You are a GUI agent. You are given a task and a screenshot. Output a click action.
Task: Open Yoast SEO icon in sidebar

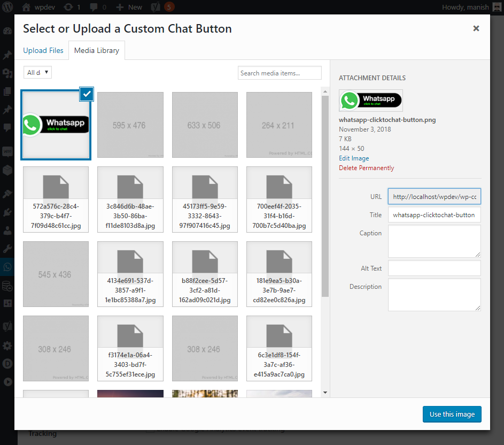[x=7, y=326]
